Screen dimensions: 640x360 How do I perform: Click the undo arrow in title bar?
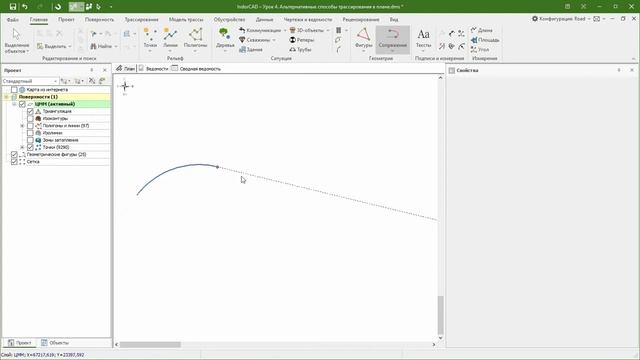click(25, 7)
